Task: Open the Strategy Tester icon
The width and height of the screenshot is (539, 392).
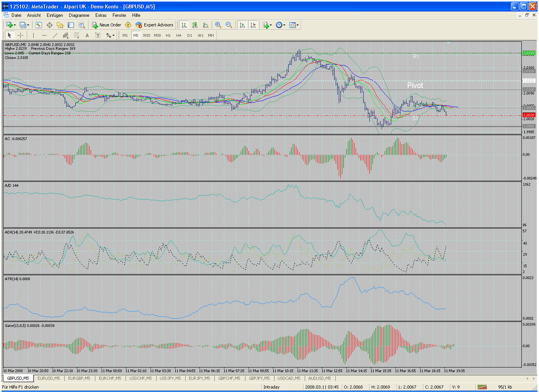Action: (82, 25)
